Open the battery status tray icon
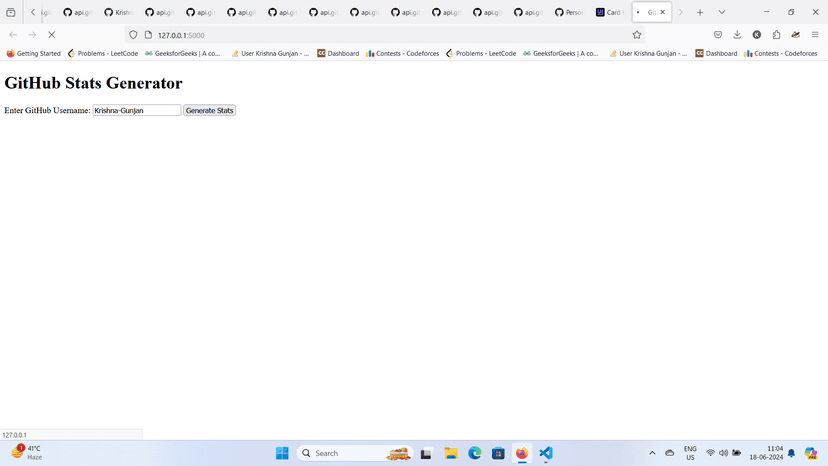This screenshot has height=466, width=828. (x=737, y=453)
